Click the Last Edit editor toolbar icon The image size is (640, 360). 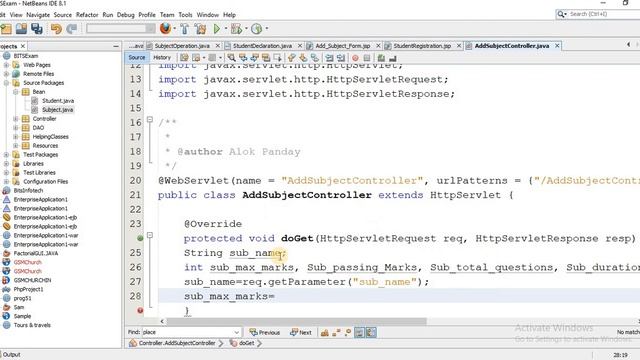[x=184, y=58]
